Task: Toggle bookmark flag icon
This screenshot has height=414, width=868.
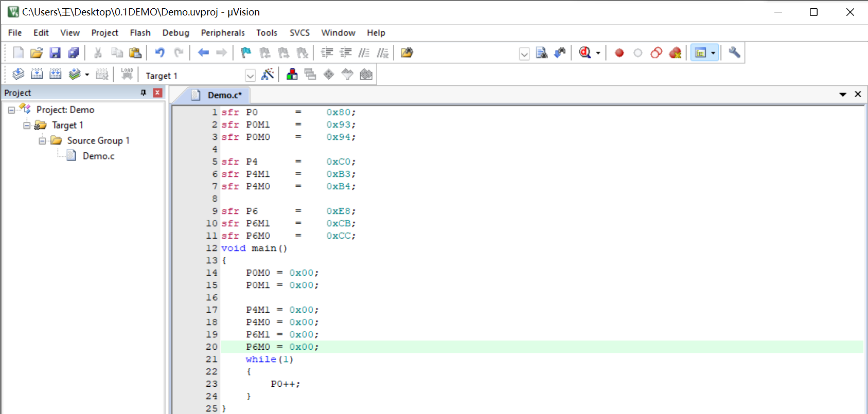Action: click(x=246, y=52)
